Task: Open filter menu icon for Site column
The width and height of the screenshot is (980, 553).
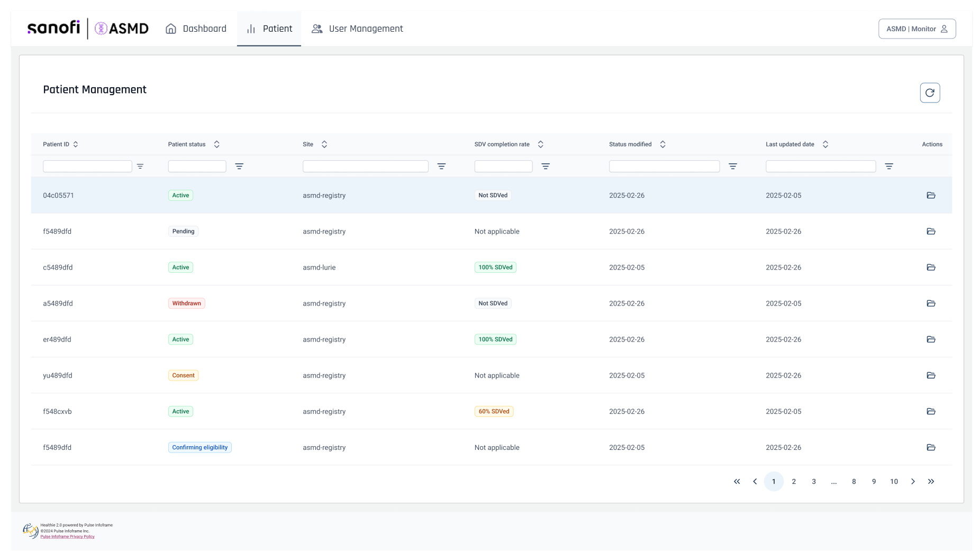Action: [x=441, y=166]
